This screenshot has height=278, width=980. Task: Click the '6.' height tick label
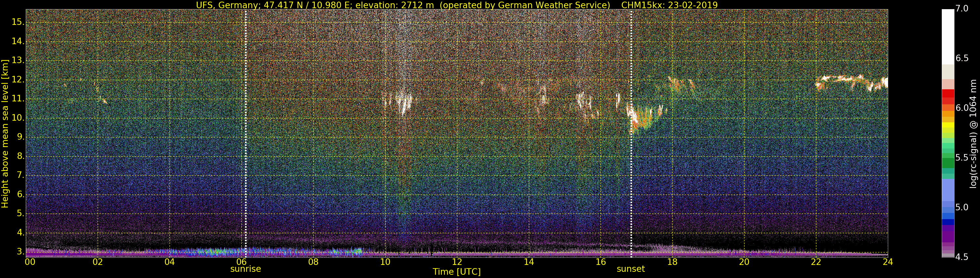(20, 195)
